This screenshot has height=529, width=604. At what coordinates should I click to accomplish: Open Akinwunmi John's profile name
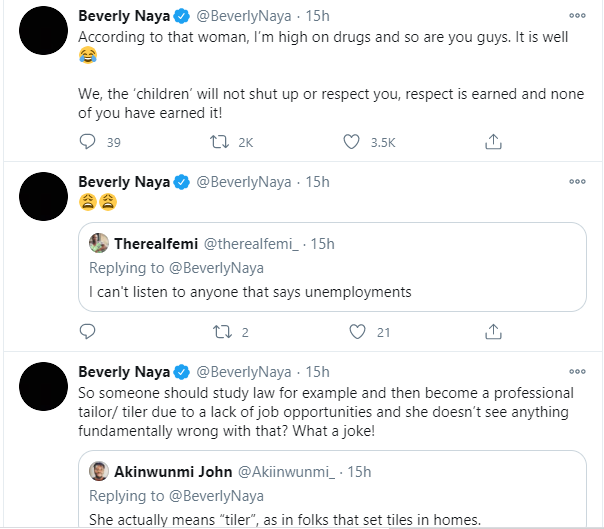coord(173,472)
